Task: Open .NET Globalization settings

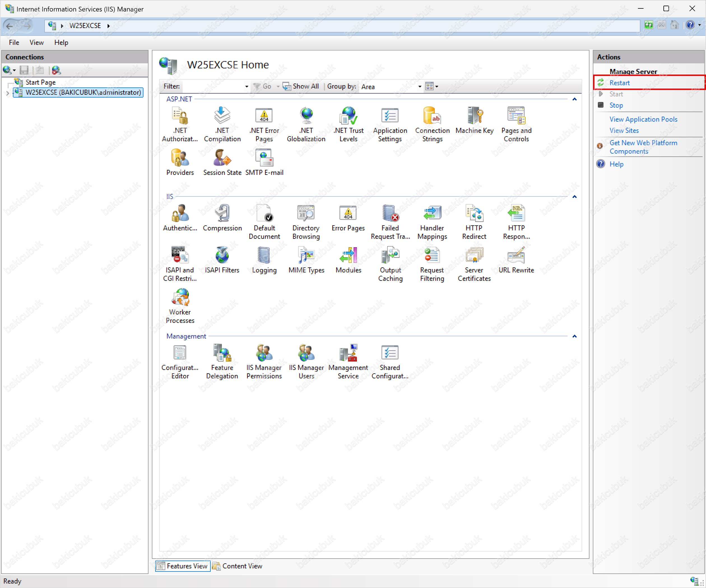Action: 306,124
